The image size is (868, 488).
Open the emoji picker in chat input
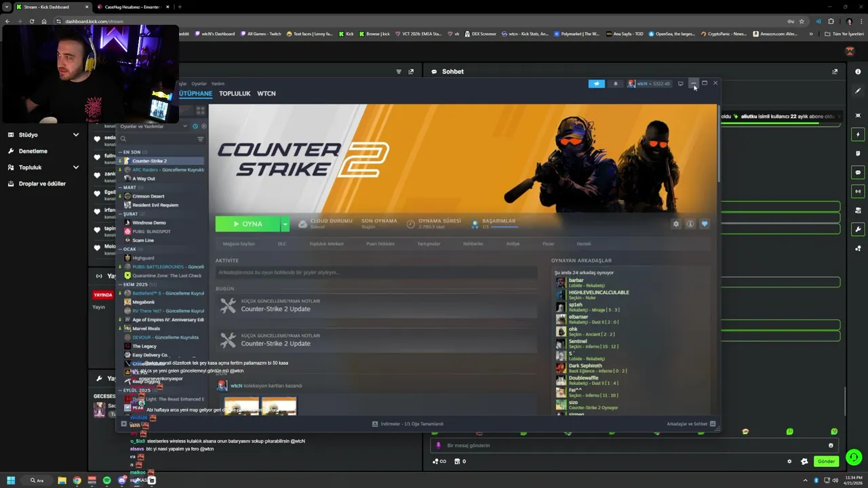pos(831,445)
